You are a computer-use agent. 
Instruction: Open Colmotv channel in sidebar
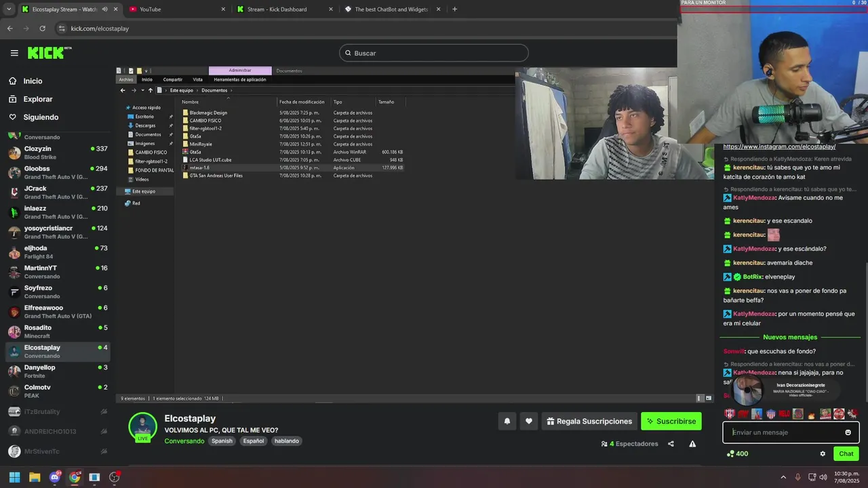57,391
